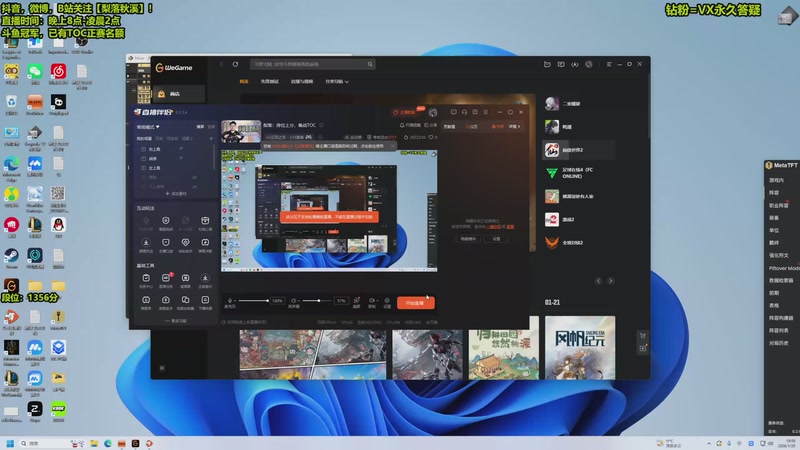Go to the previous page of the WeGame game list
The image size is (800, 450).
pos(598,281)
